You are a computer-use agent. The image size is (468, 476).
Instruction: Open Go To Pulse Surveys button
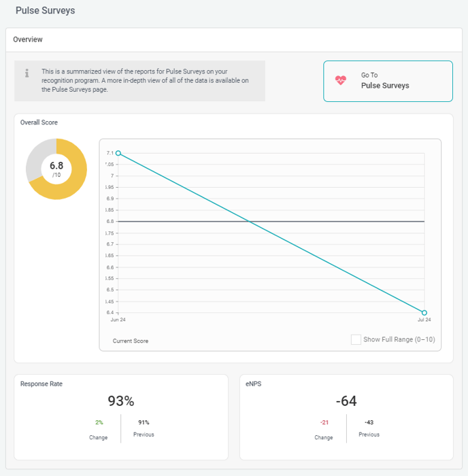click(x=388, y=81)
